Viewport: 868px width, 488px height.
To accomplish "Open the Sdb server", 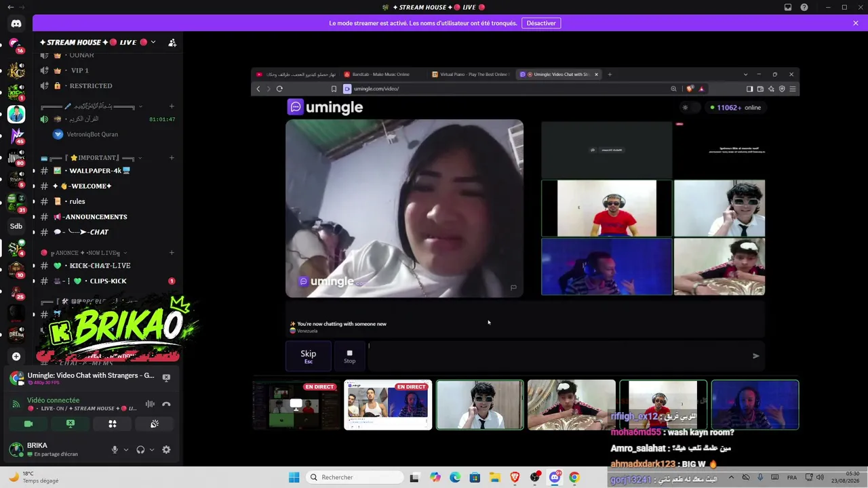I will (16, 226).
